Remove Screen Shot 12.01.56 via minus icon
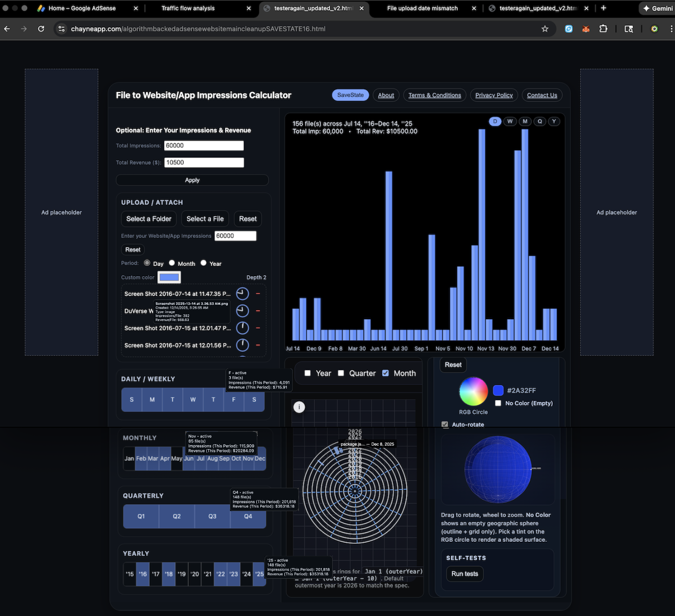This screenshot has width=675, height=616. [x=258, y=345]
